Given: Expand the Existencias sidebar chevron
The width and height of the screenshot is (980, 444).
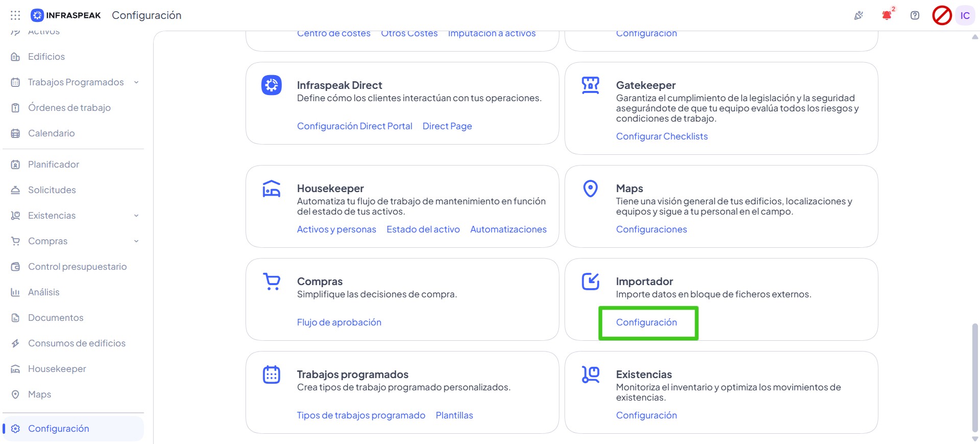Looking at the screenshot, I should [136, 216].
